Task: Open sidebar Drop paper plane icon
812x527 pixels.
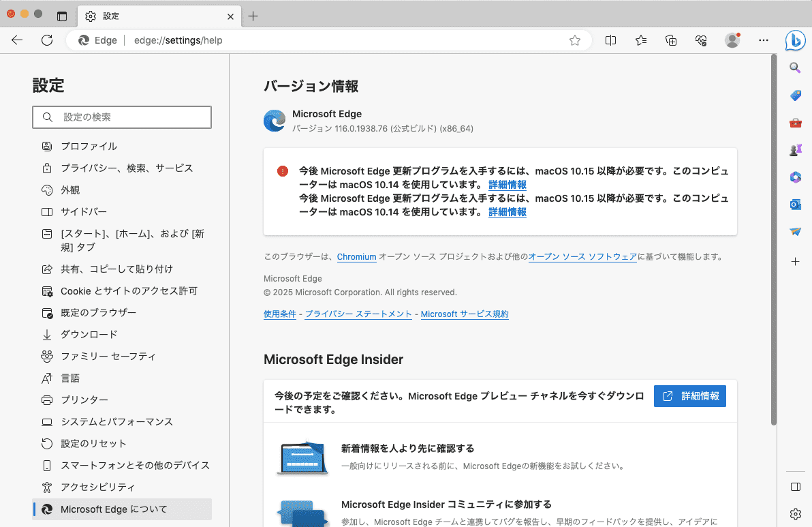Action: click(796, 232)
